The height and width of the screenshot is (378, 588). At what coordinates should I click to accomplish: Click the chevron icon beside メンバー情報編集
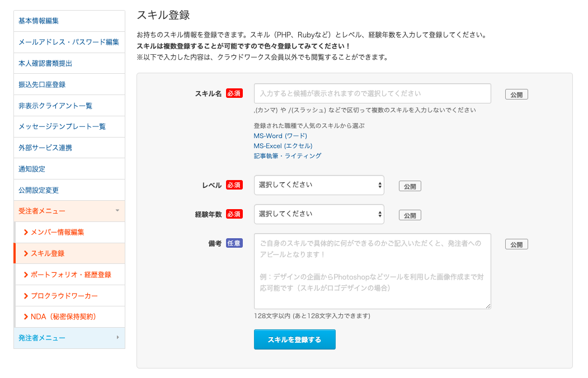pos(26,232)
